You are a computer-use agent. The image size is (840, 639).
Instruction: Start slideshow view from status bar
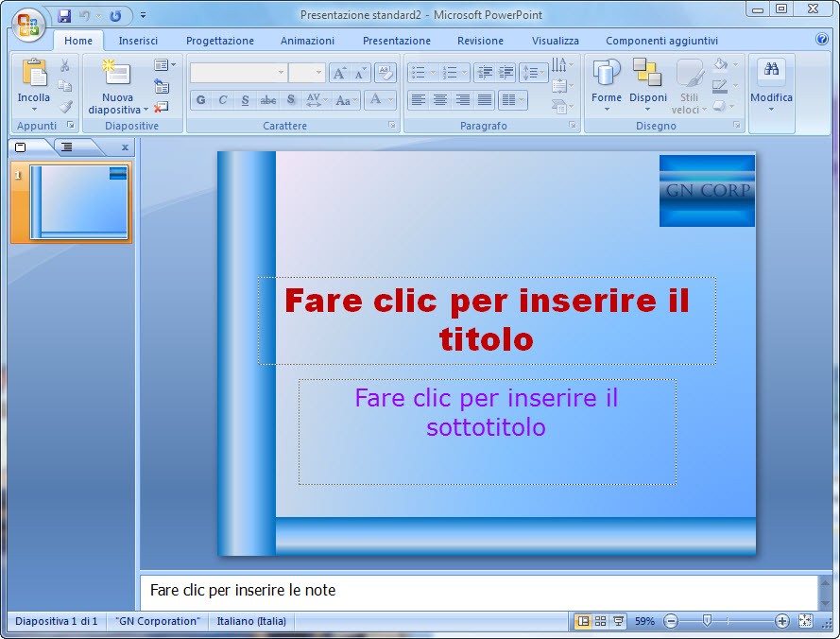coord(618,621)
